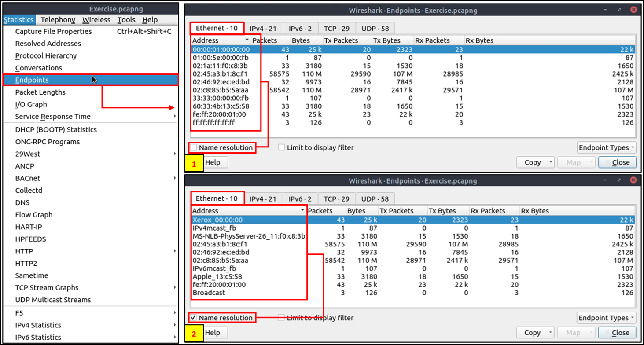Screen dimensions: 644x345
Task: Uncheck the ticked Name resolution checkbox
Action: click(194, 318)
